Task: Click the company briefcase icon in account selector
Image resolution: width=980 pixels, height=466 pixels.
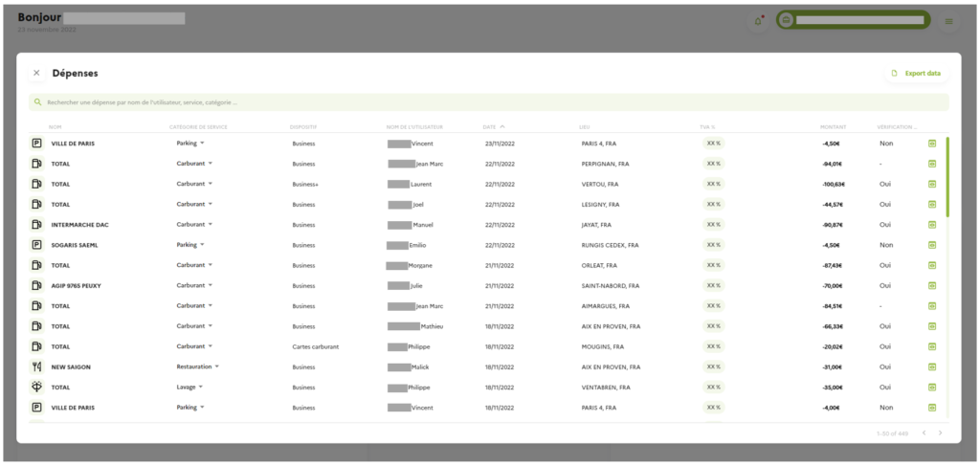Action: pyautogui.click(x=787, y=20)
